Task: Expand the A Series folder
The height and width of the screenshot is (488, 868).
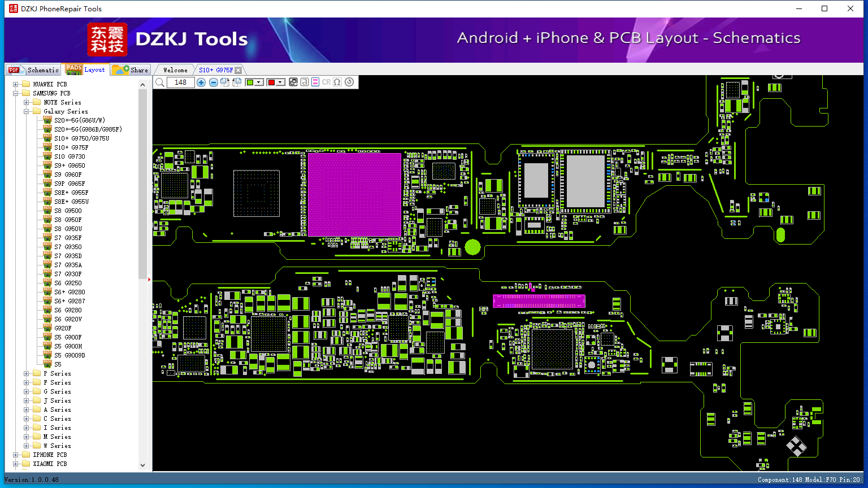Action: coord(27,409)
